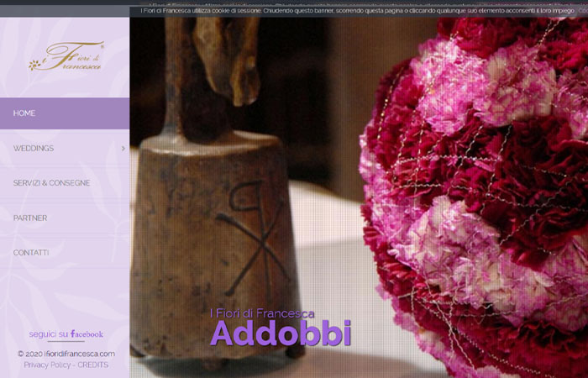Screen dimensions: 588x378
Task: Click the Addobbi slide heading
Action: (x=281, y=333)
